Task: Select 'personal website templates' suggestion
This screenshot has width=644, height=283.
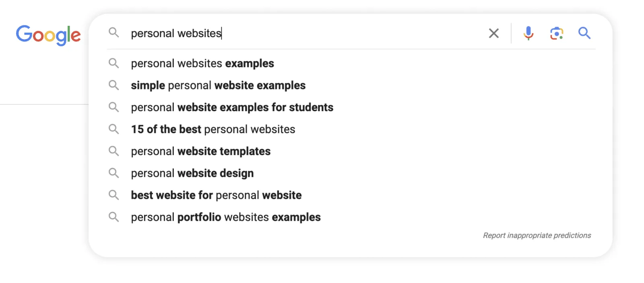Action: point(200,151)
